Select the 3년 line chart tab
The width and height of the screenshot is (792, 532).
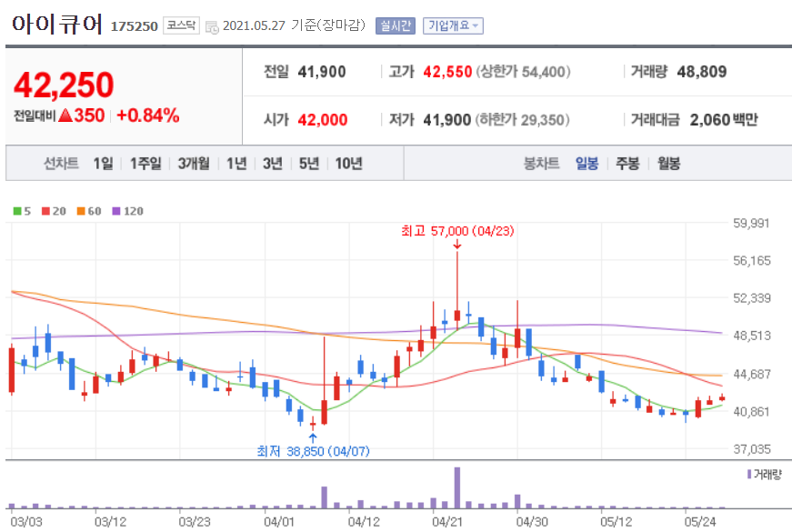point(273,163)
